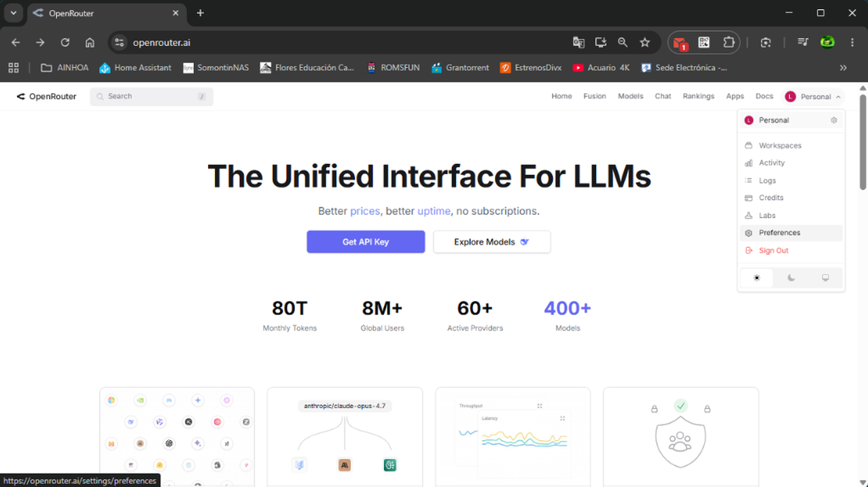Open the Models nav link
This screenshot has height=487, width=868.
tap(631, 96)
